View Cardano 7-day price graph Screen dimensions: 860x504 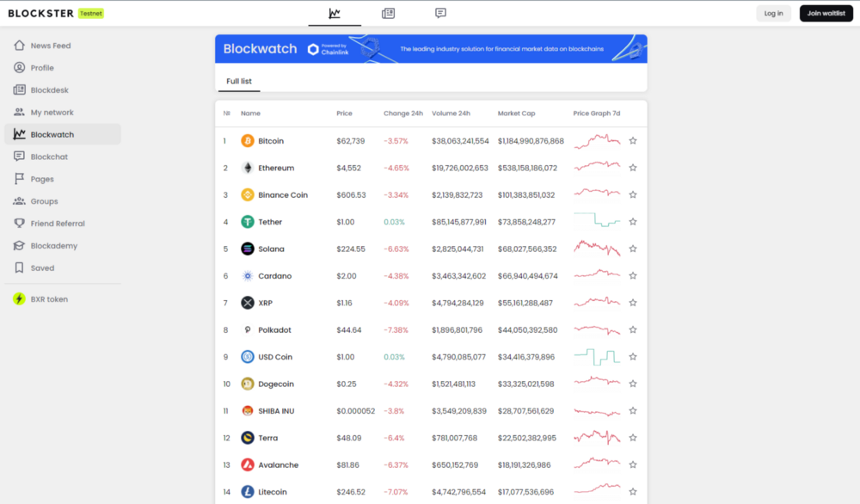597,276
